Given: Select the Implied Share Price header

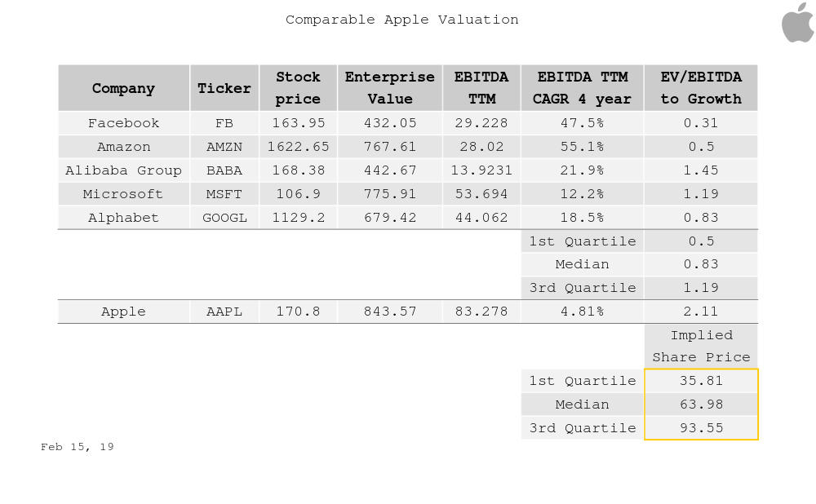Looking at the screenshot, I should point(701,346).
